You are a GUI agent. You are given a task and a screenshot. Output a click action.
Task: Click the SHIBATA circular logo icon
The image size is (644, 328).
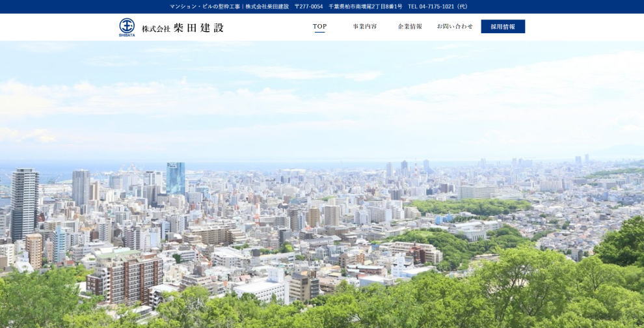tap(127, 27)
